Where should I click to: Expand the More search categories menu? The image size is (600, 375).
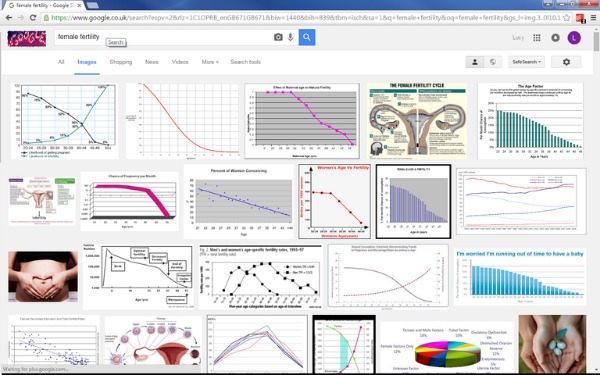click(x=210, y=62)
